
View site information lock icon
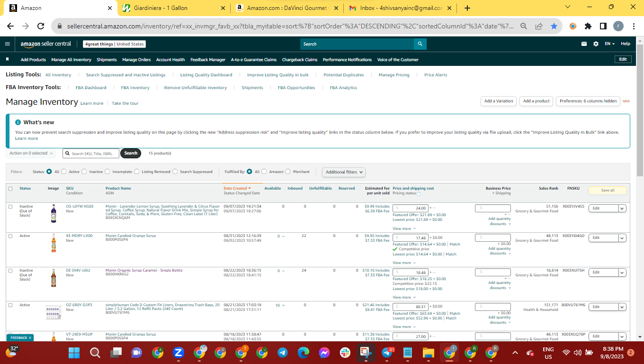pyautogui.click(x=60, y=27)
